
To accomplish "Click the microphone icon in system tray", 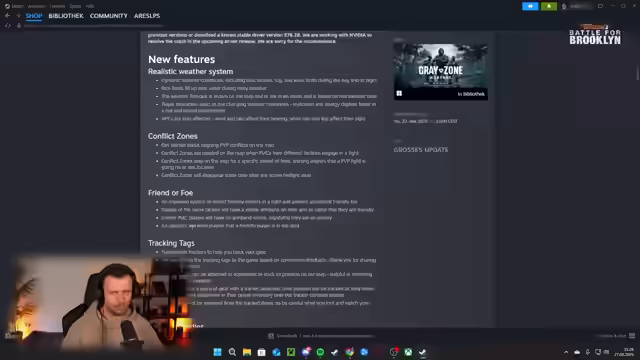I will pyautogui.click(x=588, y=352).
